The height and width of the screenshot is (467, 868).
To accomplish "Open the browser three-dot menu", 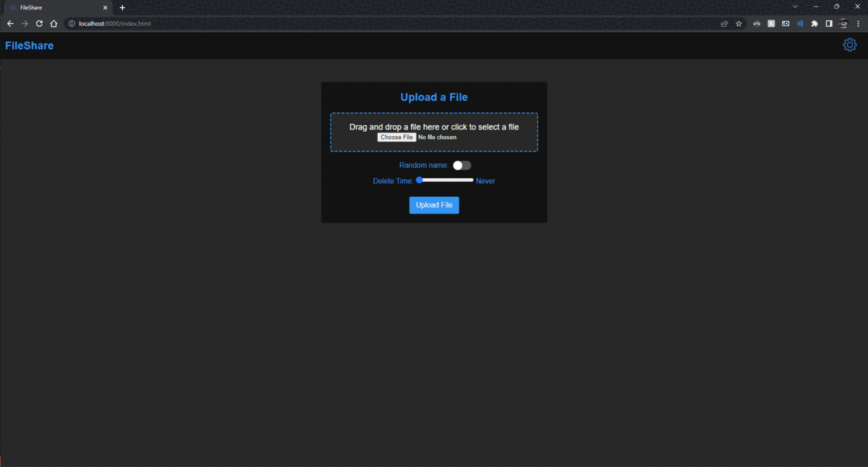I will (858, 23).
